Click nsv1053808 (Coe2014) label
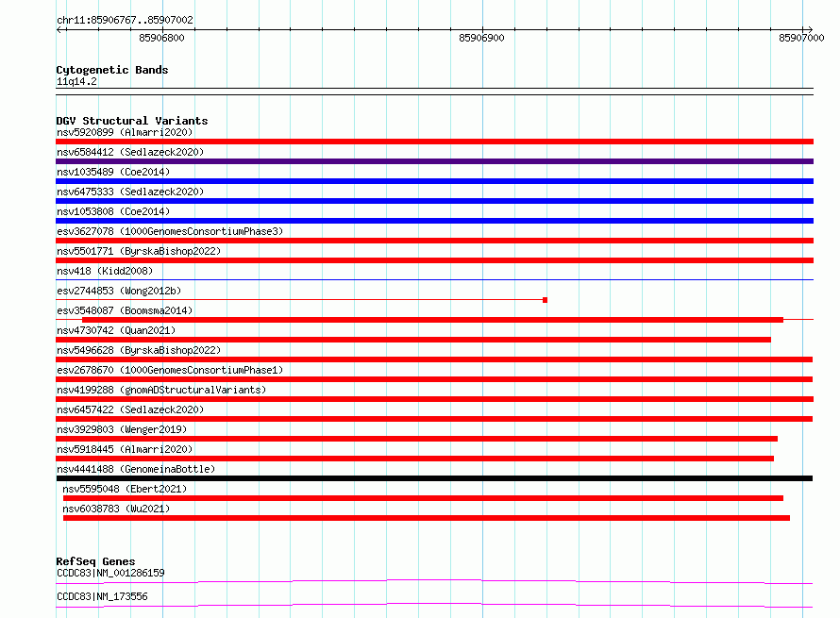 (x=113, y=211)
